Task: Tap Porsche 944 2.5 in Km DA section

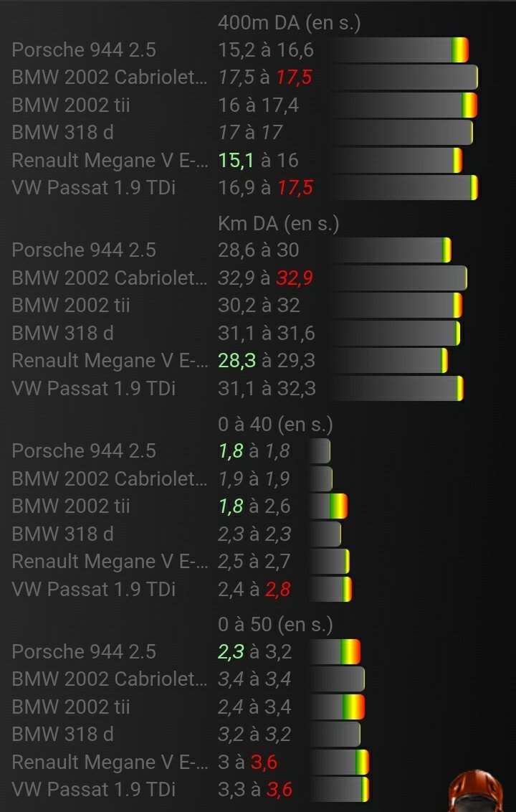Action: tap(84, 250)
